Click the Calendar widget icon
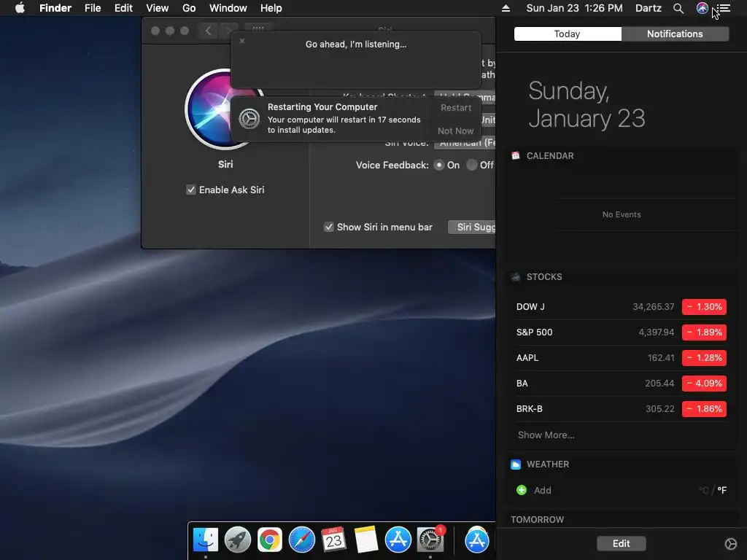 pyautogui.click(x=516, y=156)
